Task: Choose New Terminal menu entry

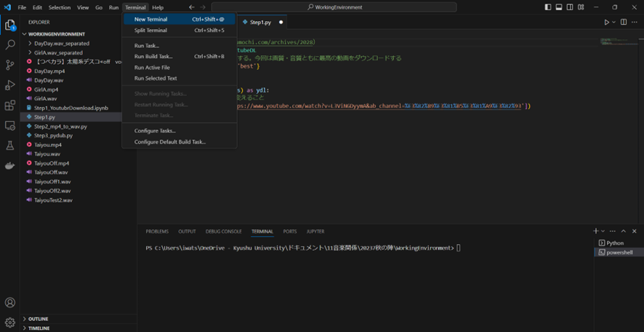Action: tap(179, 20)
